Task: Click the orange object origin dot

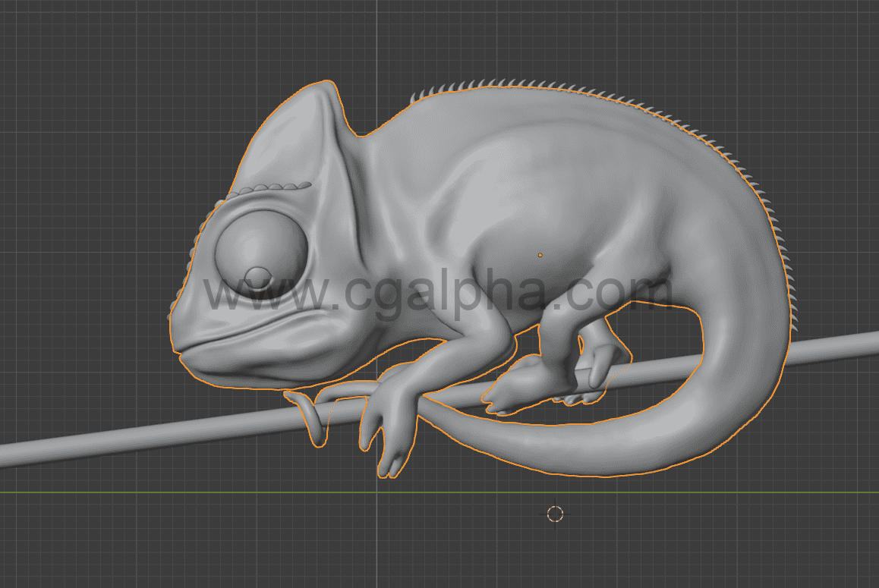Action: (x=540, y=255)
